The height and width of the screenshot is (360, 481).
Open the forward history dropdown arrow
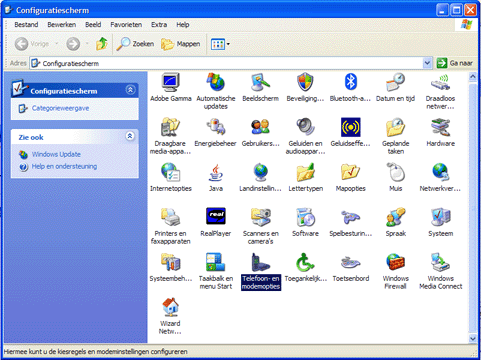point(87,44)
